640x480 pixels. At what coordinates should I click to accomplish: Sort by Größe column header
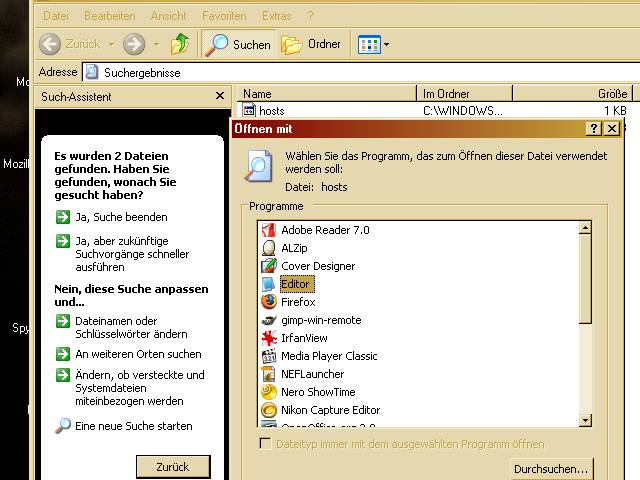click(x=573, y=93)
